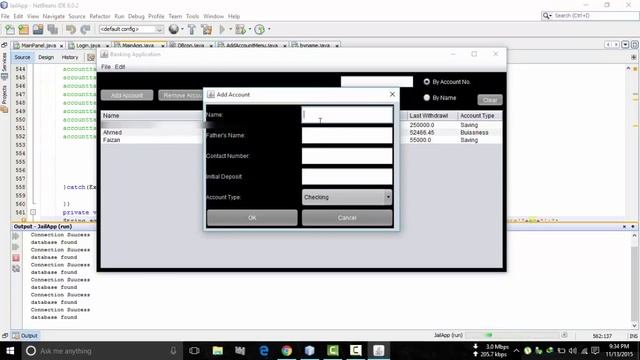640x360 pixels.
Task: Click the Father's Name input field
Action: [347, 135]
